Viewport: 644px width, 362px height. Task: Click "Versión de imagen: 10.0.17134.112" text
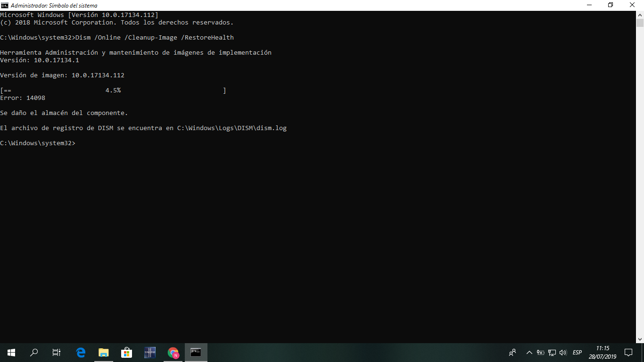(62, 75)
